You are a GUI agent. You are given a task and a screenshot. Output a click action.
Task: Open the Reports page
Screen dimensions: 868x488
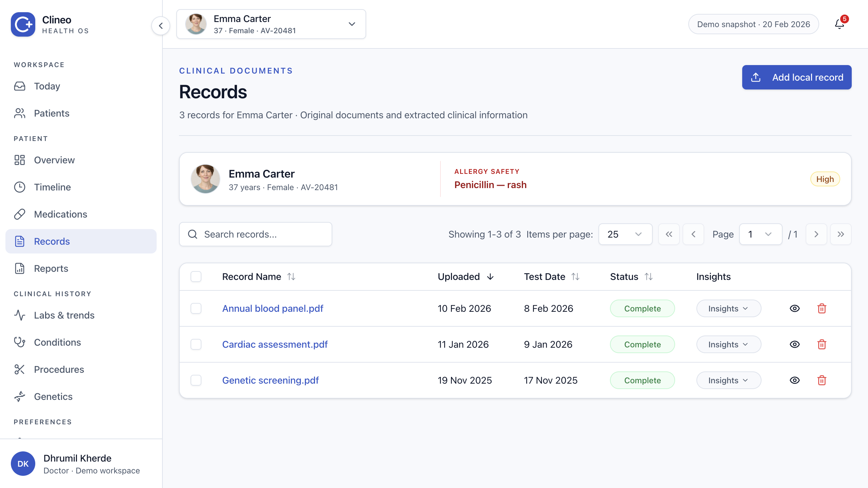pyautogui.click(x=81, y=268)
